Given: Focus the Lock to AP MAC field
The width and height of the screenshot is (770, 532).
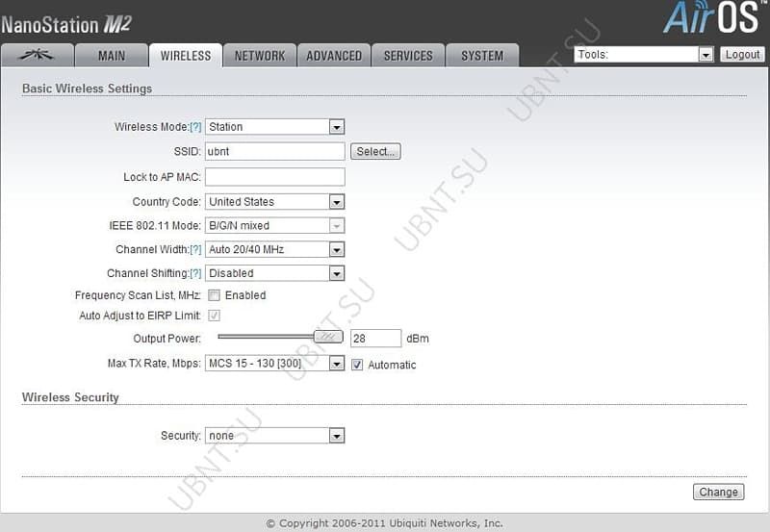Looking at the screenshot, I should (275, 177).
